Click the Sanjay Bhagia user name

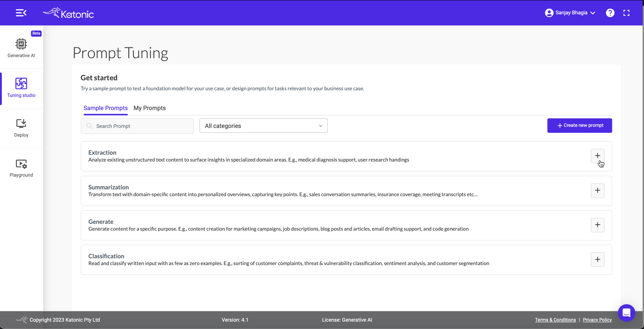(572, 13)
